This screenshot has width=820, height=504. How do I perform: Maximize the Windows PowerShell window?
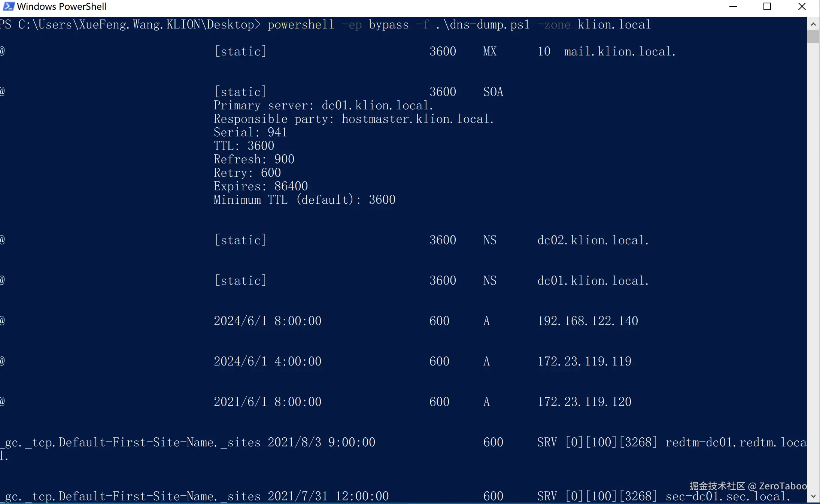tap(767, 6)
